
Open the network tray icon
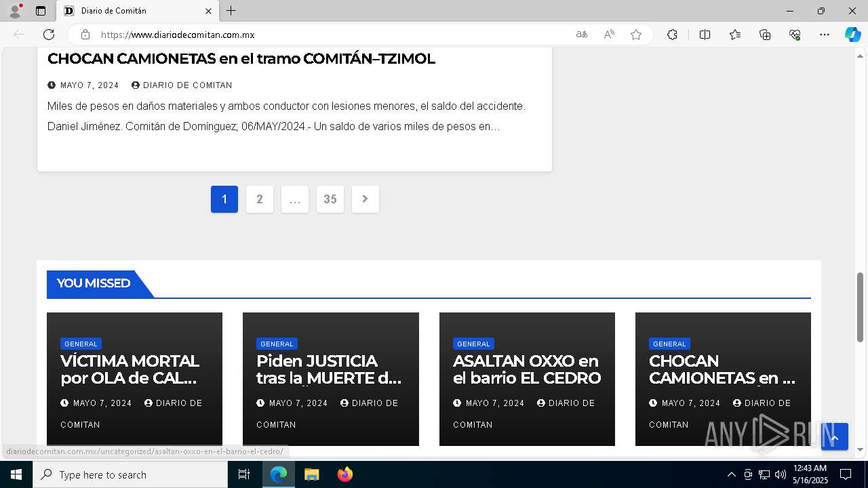tap(764, 474)
